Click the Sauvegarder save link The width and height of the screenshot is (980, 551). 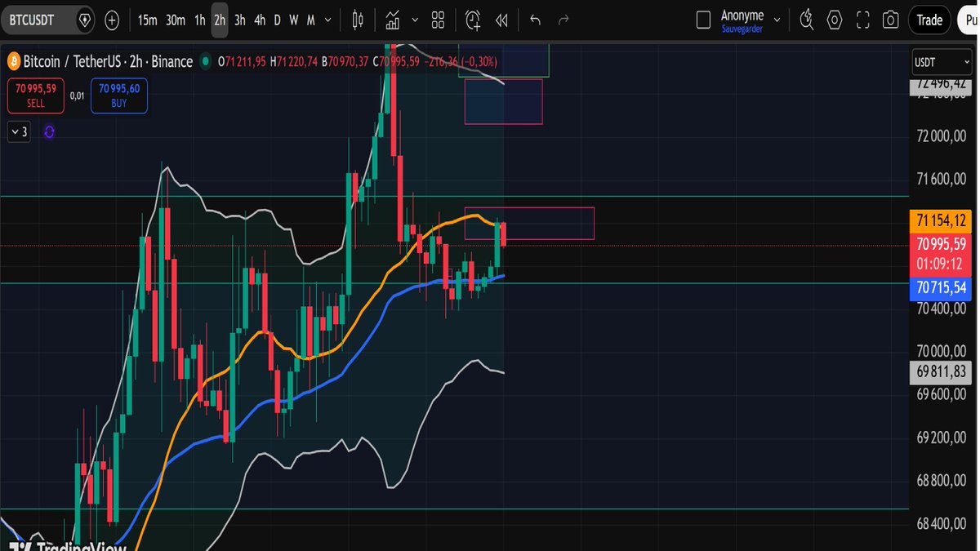click(x=742, y=28)
